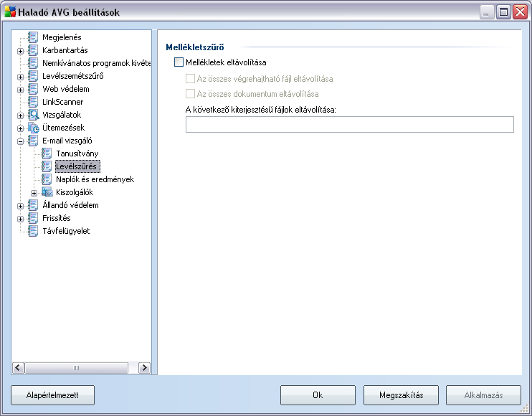532x416 pixels.
Task: Expand the Karbantartás tree node
Action: [x=20, y=51]
